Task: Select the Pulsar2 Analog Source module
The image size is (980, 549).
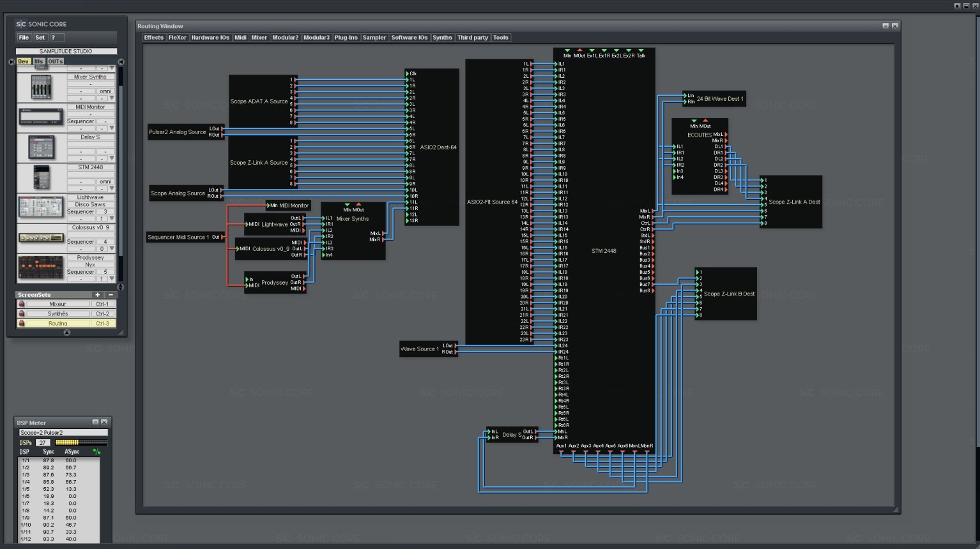Action: (x=186, y=132)
